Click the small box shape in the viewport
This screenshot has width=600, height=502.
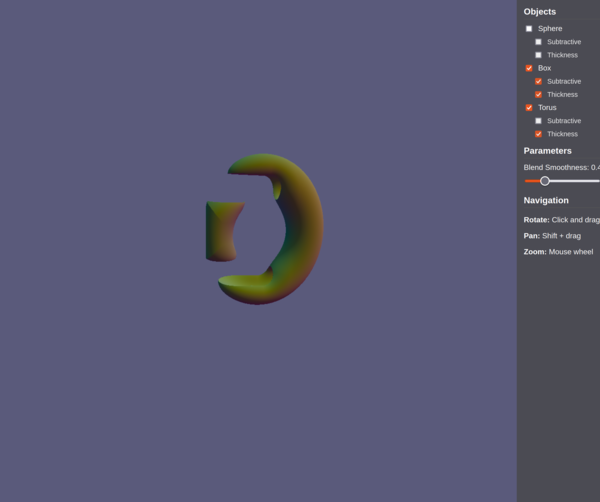click(221, 230)
